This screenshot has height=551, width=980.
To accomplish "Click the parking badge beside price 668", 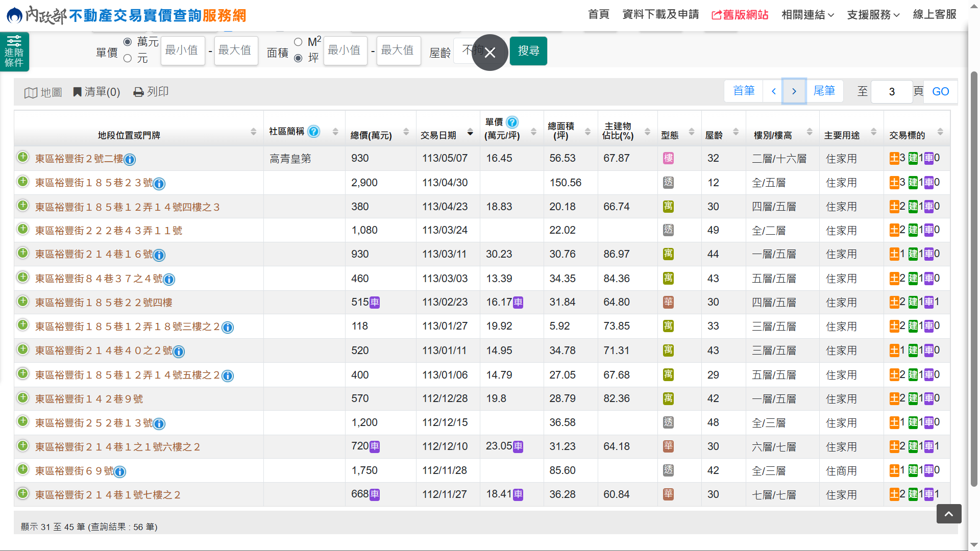I will click(375, 494).
